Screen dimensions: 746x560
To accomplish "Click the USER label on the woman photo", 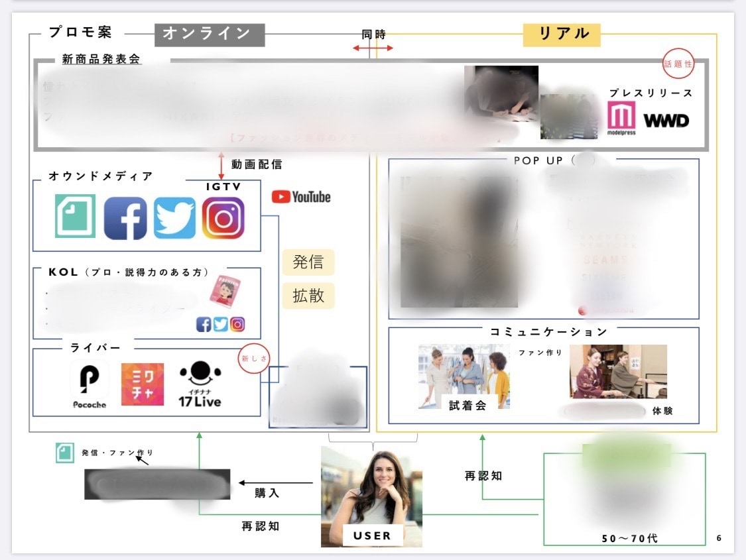I will (373, 535).
